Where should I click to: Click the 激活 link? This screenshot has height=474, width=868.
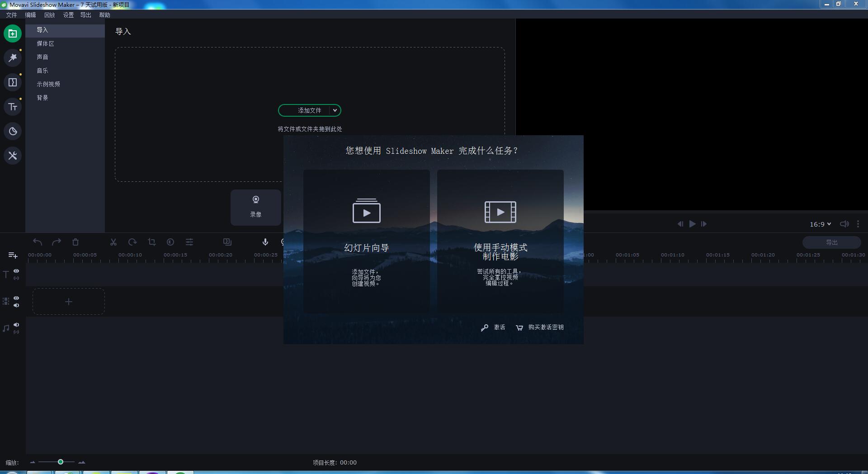[493, 327]
